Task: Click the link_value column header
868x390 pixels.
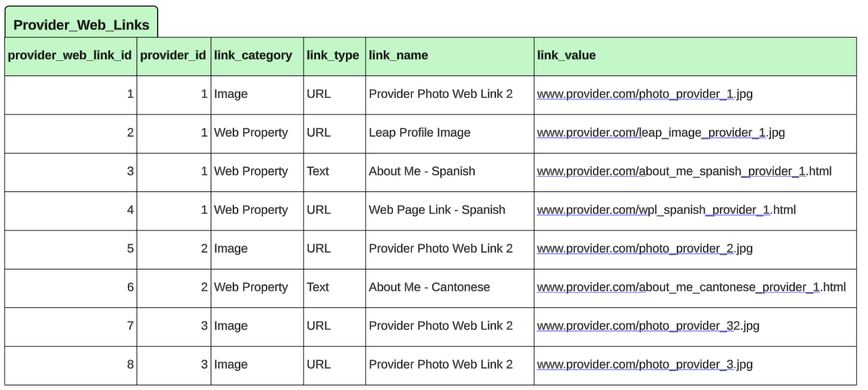Action: coord(566,56)
